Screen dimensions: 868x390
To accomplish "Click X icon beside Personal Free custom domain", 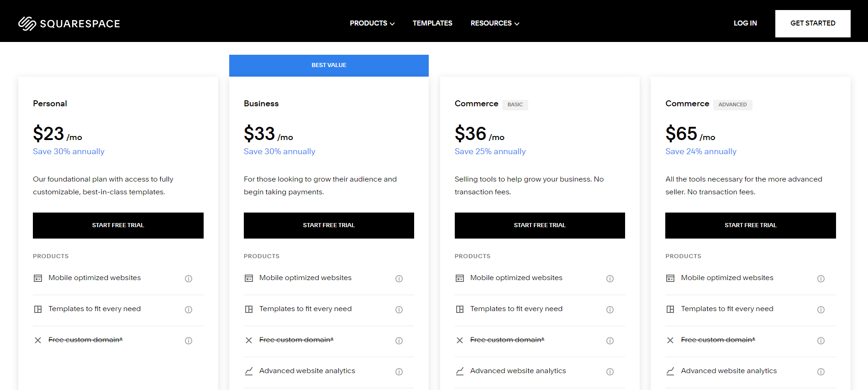I will pos(38,340).
